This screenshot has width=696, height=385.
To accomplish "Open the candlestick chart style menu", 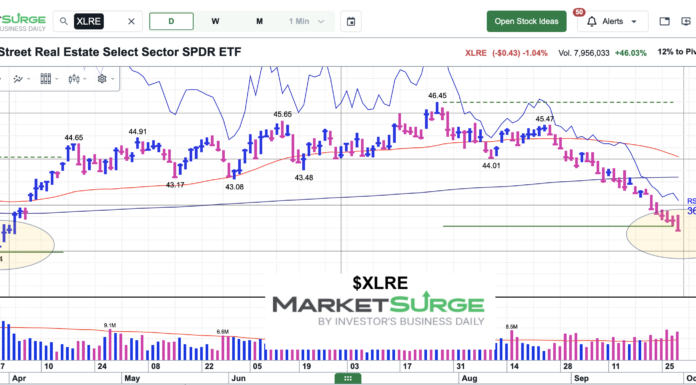I will click(76, 79).
